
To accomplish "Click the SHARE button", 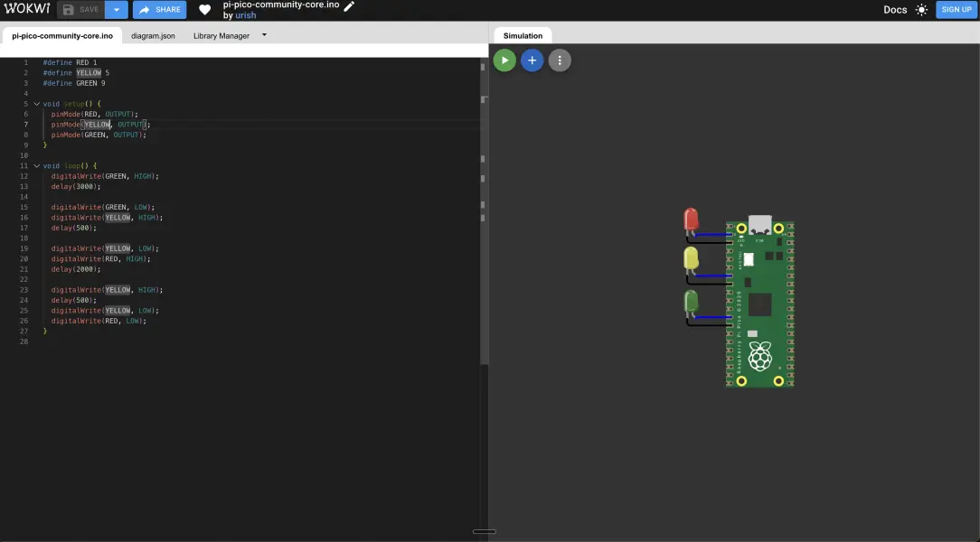I will point(159,9).
